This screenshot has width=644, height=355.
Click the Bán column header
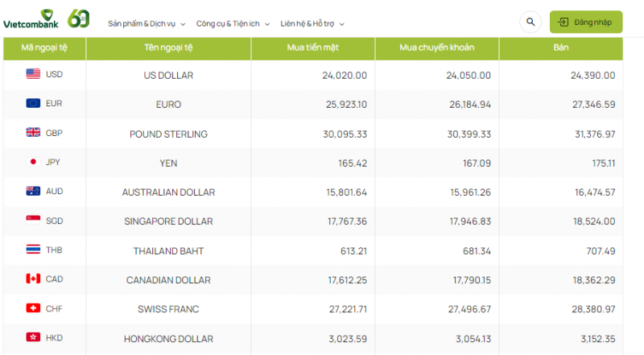560,48
